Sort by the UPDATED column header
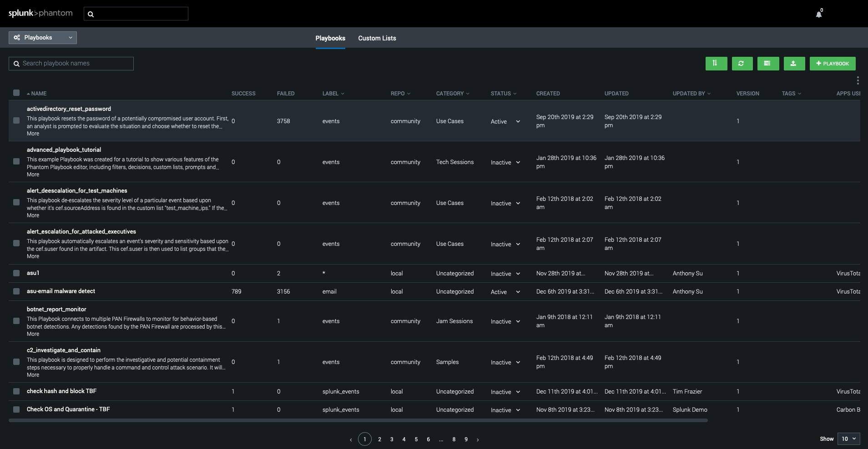 (616, 94)
